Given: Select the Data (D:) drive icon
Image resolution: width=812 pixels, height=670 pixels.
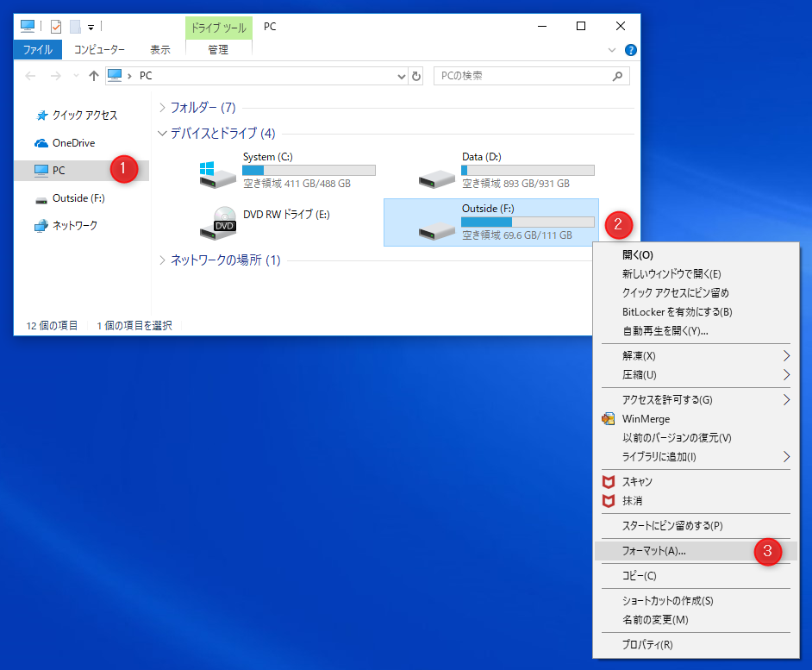Looking at the screenshot, I should tap(437, 174).
